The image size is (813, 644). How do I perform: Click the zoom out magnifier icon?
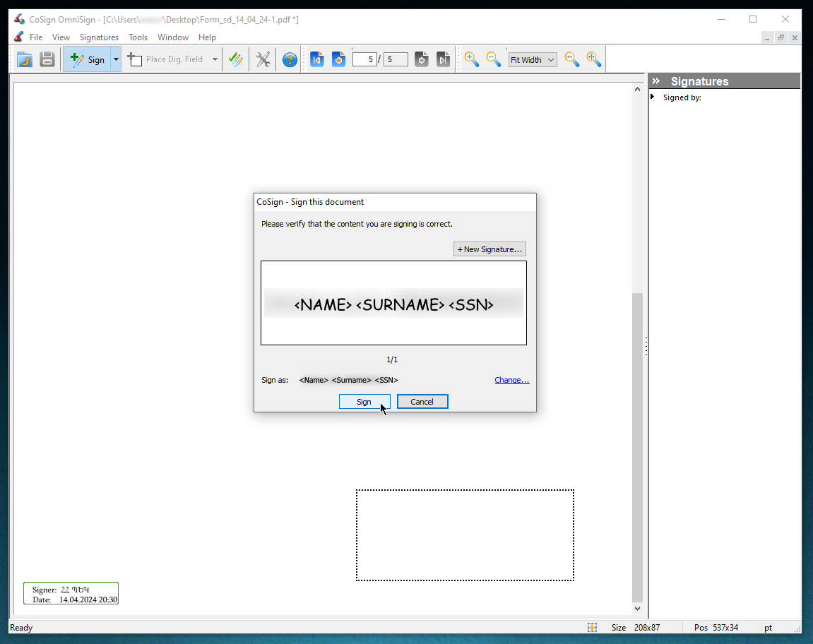point(493,59)
